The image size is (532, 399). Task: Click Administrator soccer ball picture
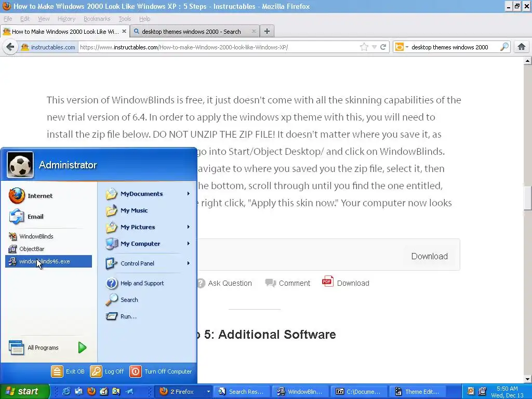(20, 165)
